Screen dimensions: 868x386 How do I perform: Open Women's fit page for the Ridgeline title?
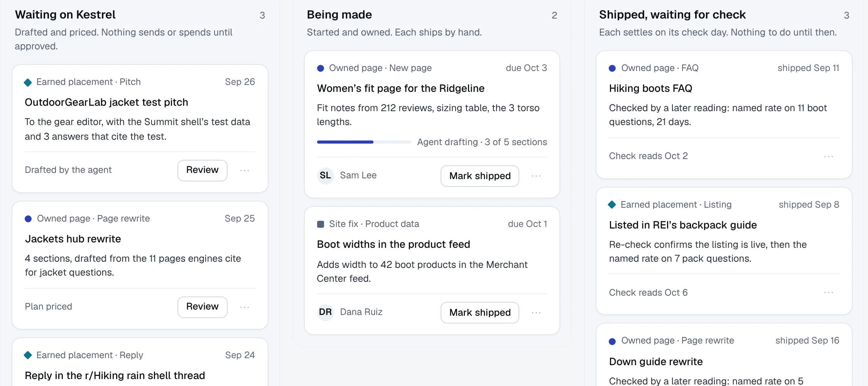click(x=401, y=88)
